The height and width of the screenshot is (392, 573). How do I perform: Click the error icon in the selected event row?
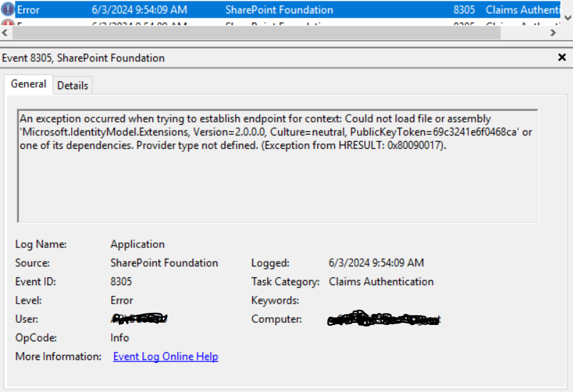point(7,9)
